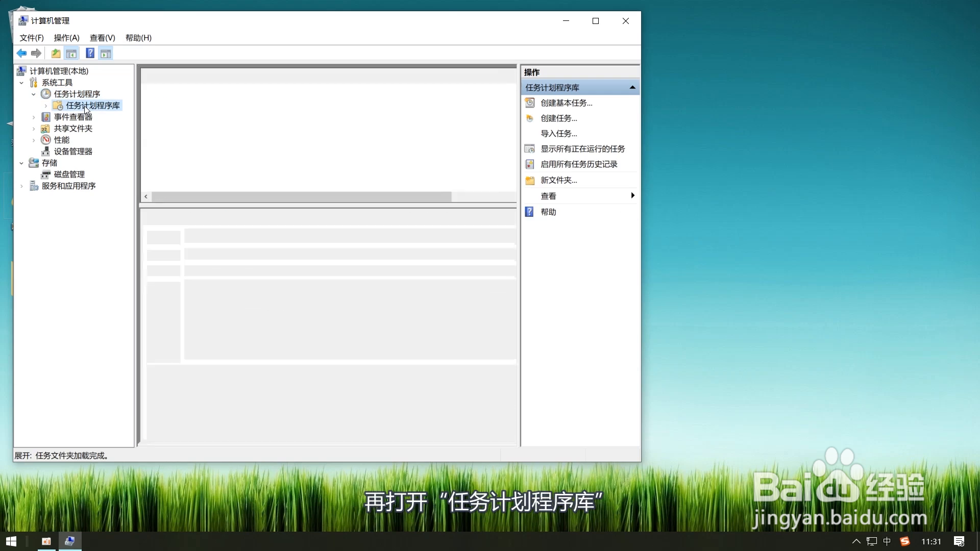980x551 pixels.
Task: Select Disk Management in the tree
Action: (69, 174)
